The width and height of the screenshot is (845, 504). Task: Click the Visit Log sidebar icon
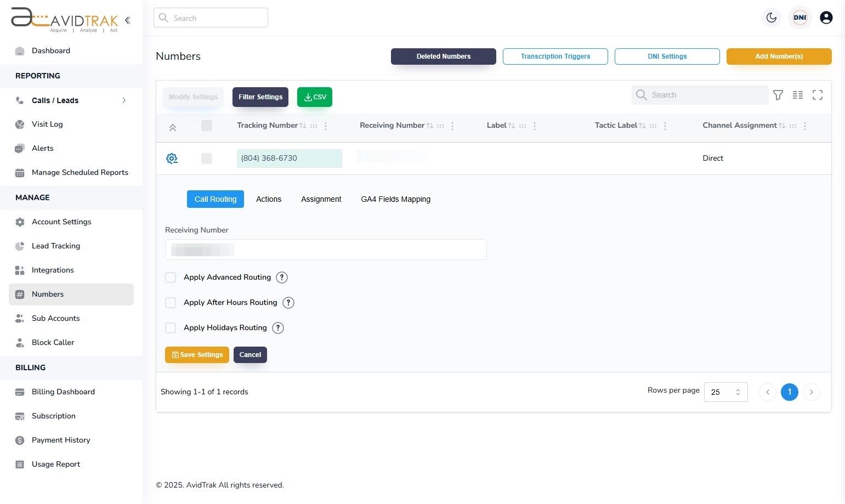point(20,124)
